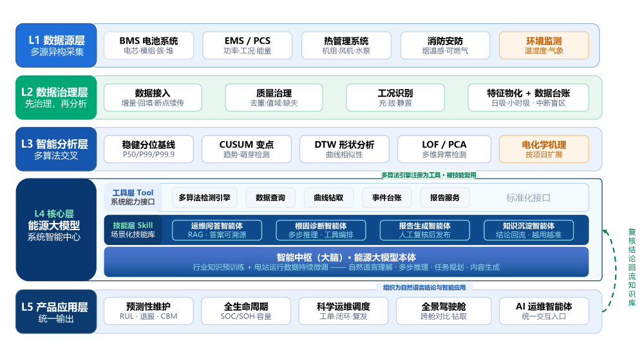Click the 运维问答智能体 box

[x=217, y=230]
